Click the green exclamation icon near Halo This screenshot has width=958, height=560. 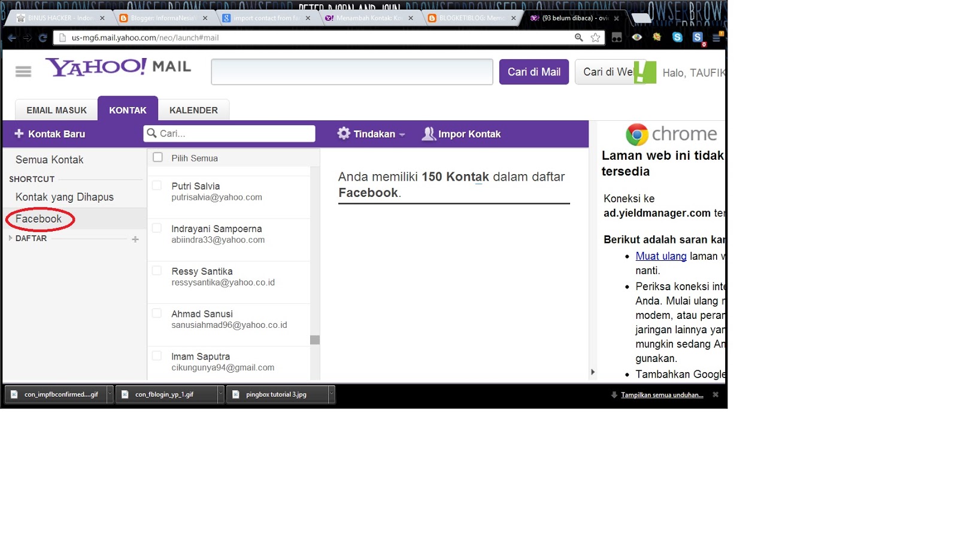point(645,72)
